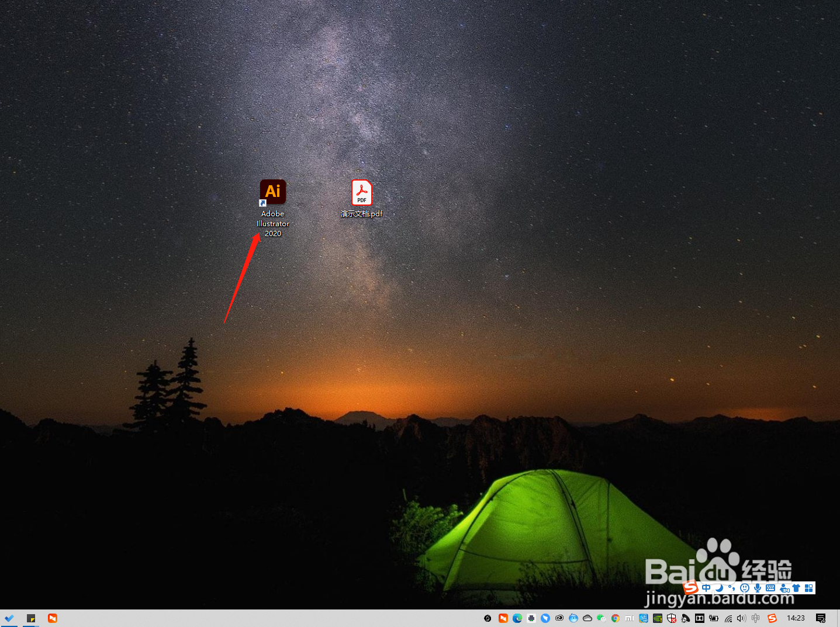Screen dimensions: 840x627
Task: Open OneDrive cloud icon in tray
Action: pyautogui.click(x=587, y=618)
